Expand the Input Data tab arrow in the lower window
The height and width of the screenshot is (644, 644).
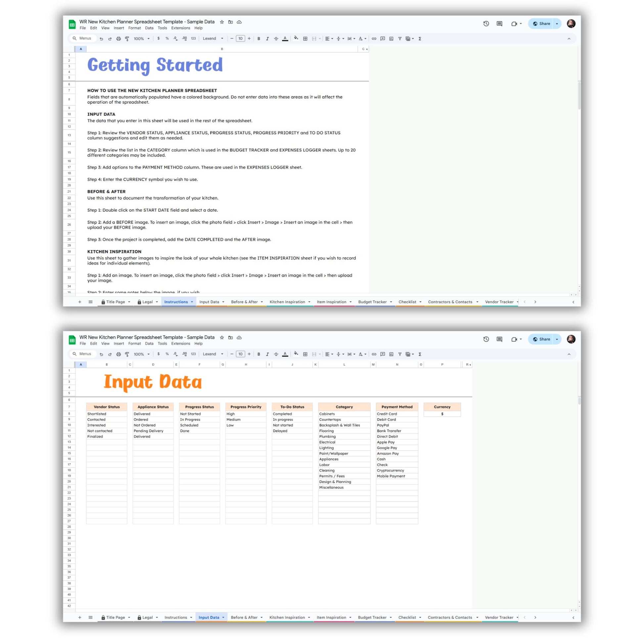coord(223,617)
